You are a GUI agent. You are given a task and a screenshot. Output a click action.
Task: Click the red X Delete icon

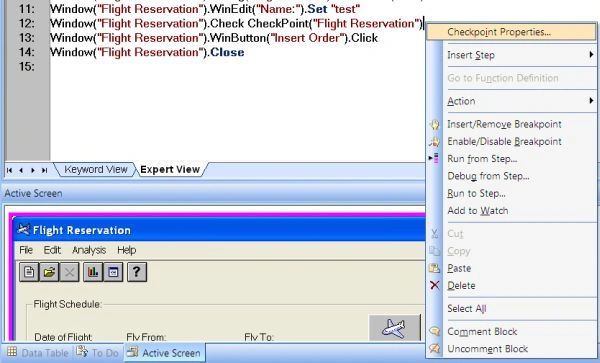pos(435,285)
